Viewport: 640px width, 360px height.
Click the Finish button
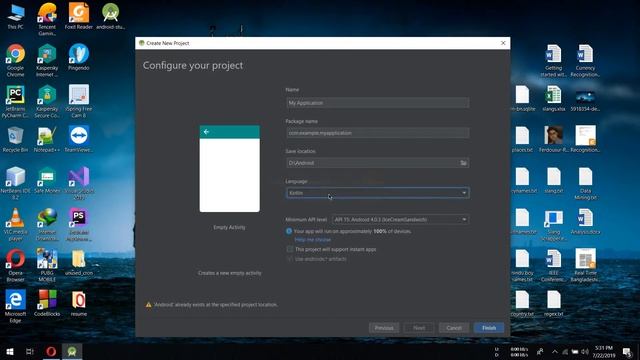point(489,328)
